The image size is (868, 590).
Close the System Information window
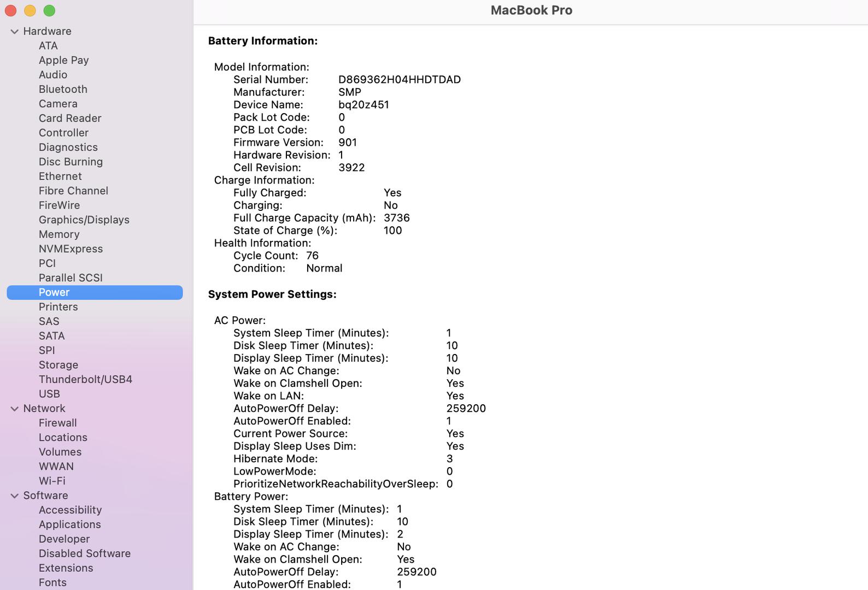coord(11,10)
